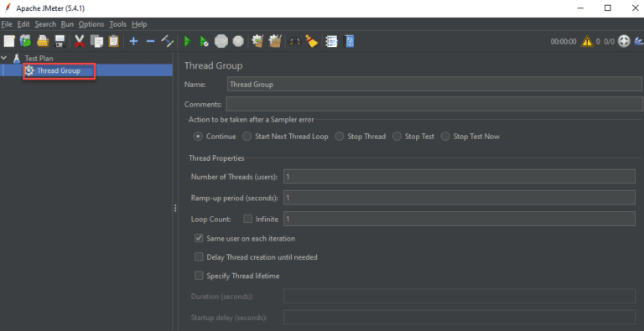The width and height of the screenshot is (644, 331).
Task: Select Start Next Thread Loop option
Action: tap(247, 137)
